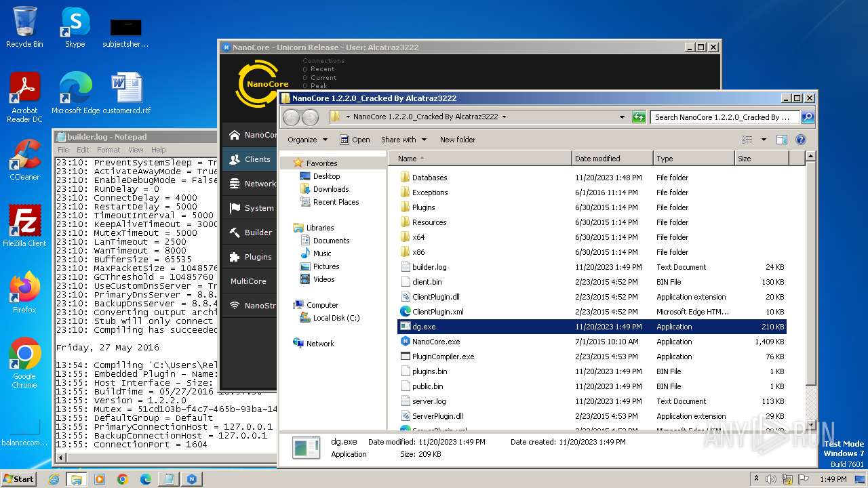
Task: Select builder.log file
Action: point(429,267)
